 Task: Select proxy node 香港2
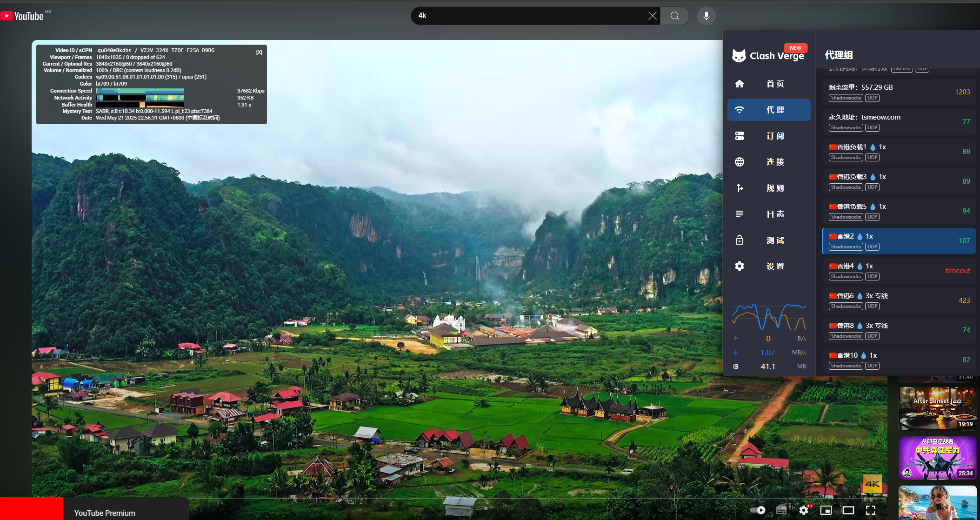coord(899,241)
